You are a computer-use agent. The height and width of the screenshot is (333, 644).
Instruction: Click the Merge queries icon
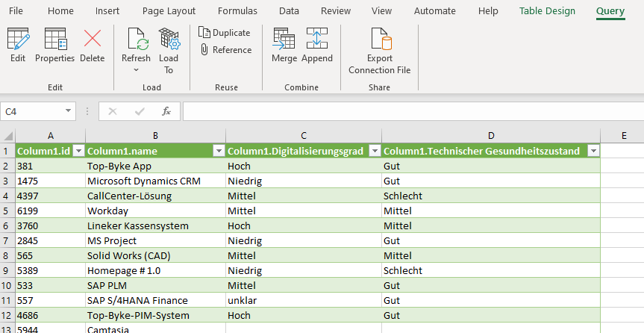[x=284, y=39]
